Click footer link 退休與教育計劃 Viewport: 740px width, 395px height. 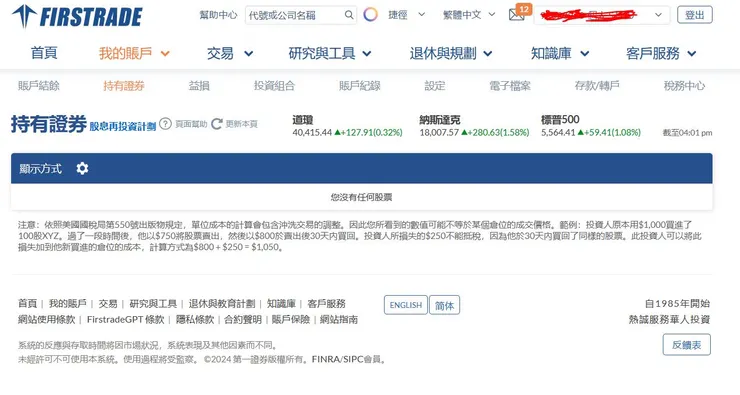pyautogui.click(x=222, y=303)
